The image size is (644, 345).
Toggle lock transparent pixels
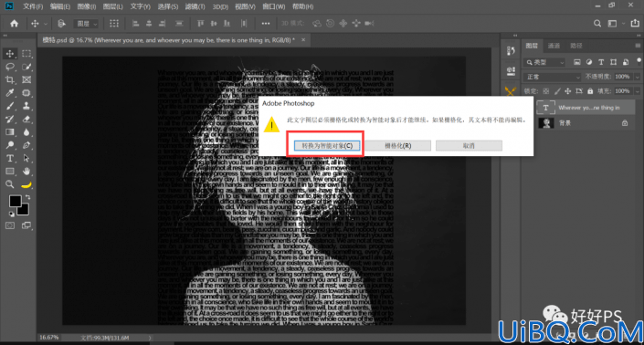point(546,91)
